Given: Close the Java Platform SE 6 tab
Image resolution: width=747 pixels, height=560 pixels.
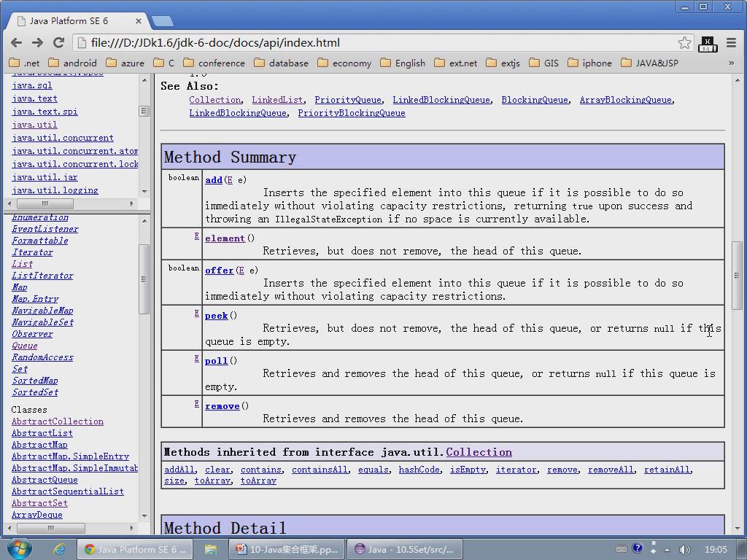Looking at the screenshot, I should tap(138, 21).
